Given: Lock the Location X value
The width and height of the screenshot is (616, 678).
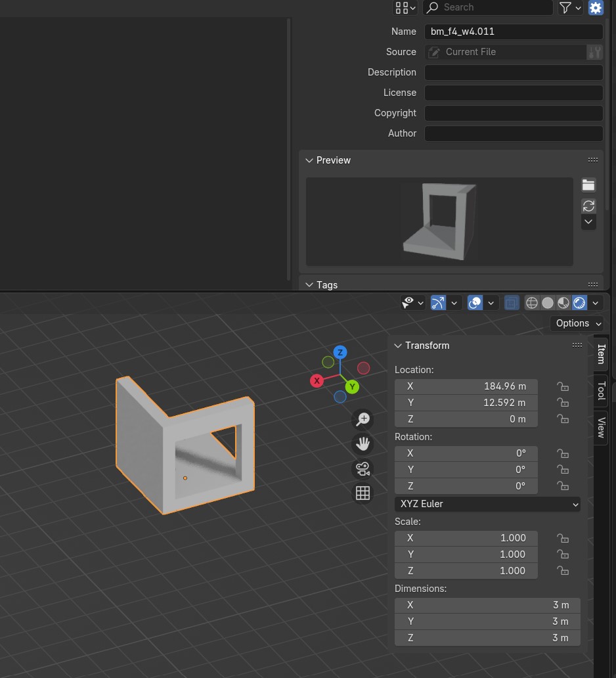Looking at the screenshot, I should click(x=563, y=386).
